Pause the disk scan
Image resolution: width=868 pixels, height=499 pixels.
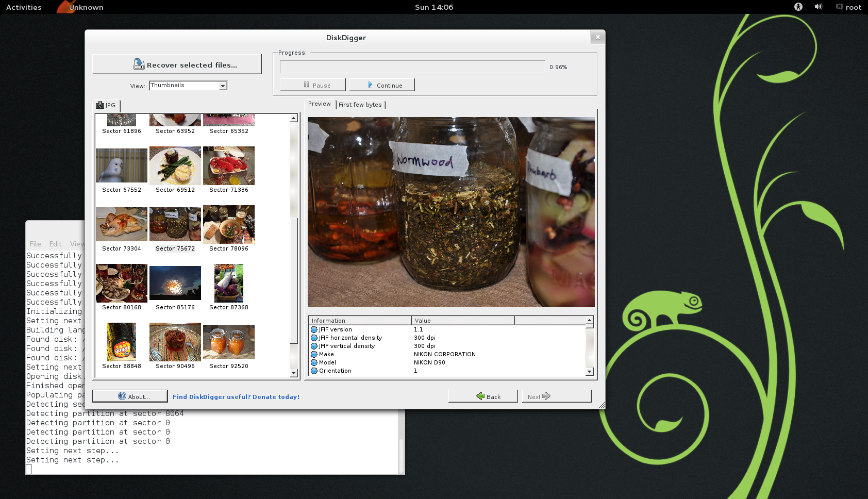[x=313, y=85]
